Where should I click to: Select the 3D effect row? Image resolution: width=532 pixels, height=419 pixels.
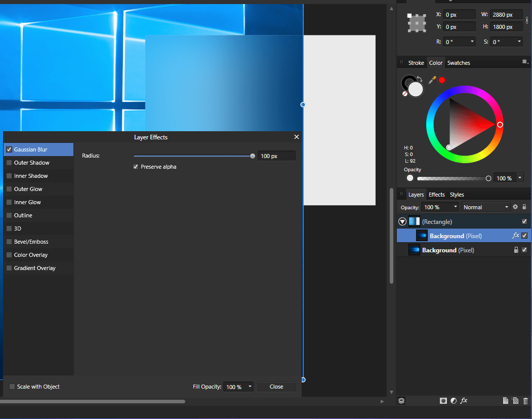[38, 228]
